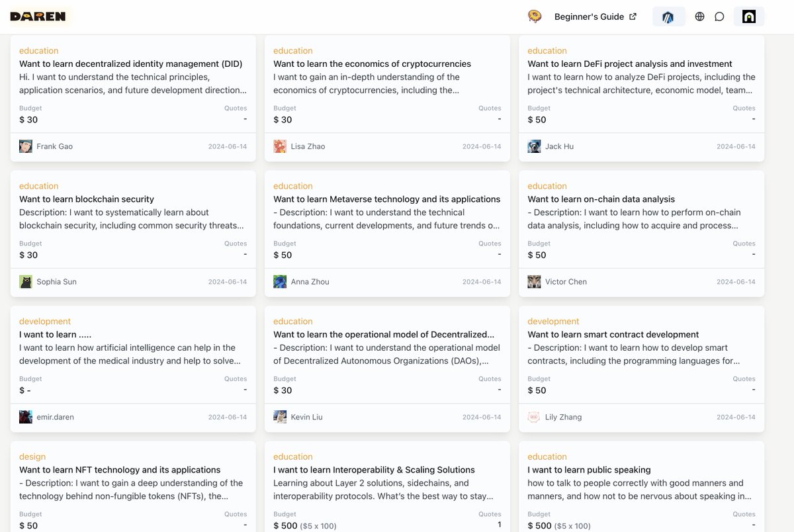
Task: Click Jack Hu's avatar
Action: (534, 146)
